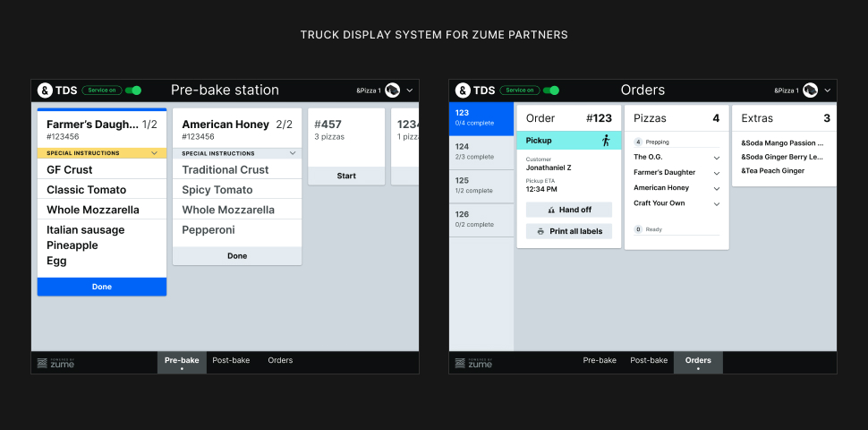Click the walking person Pickup icon
The image size is (868, 430).
[606, 141]
